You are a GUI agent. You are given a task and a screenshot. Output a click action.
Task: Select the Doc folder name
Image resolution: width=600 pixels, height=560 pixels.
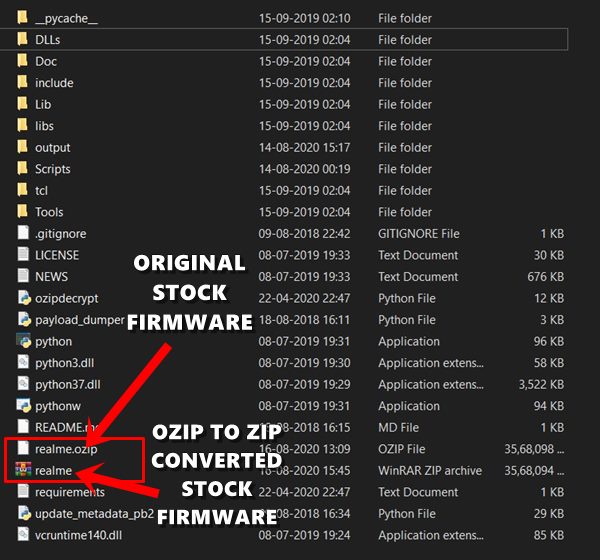point(46,61)
